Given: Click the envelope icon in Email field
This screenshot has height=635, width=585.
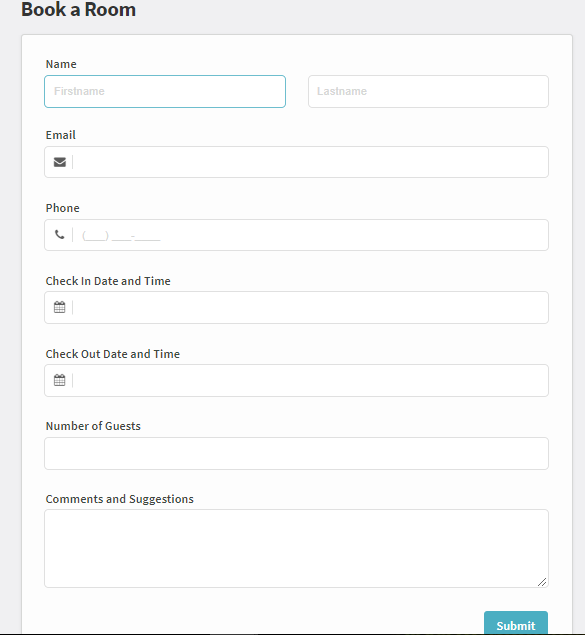Looking at the screenshot, I should pos(60,162).
